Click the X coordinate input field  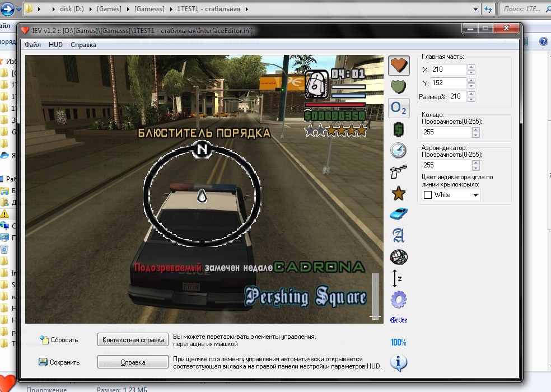pyautogui.click(x=449, y=69)
